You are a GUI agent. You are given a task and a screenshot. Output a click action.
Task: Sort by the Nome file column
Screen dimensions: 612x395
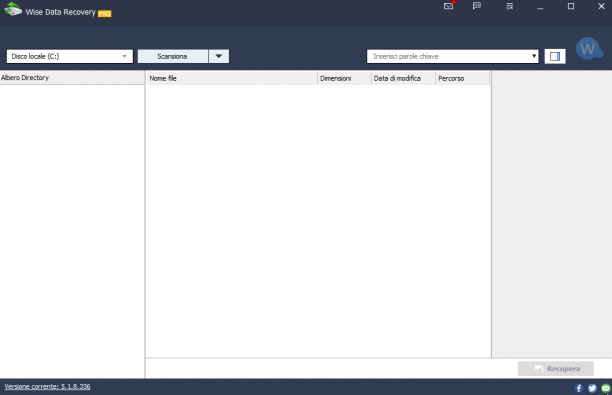[231, 78]
